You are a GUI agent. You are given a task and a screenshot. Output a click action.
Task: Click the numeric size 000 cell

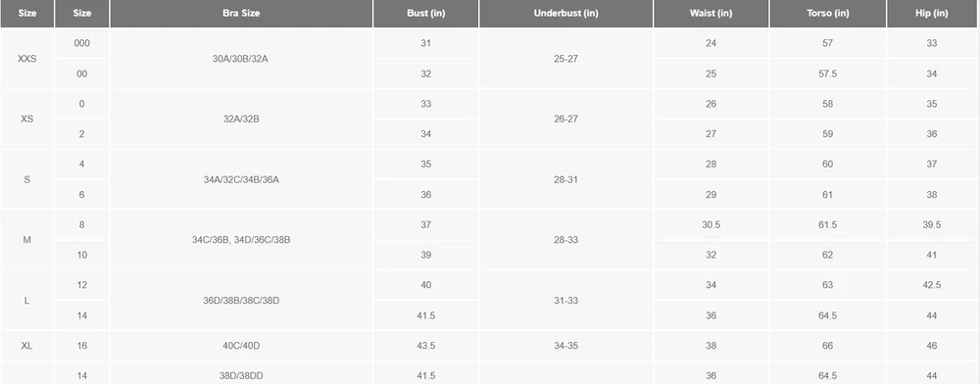pos(82,43)
